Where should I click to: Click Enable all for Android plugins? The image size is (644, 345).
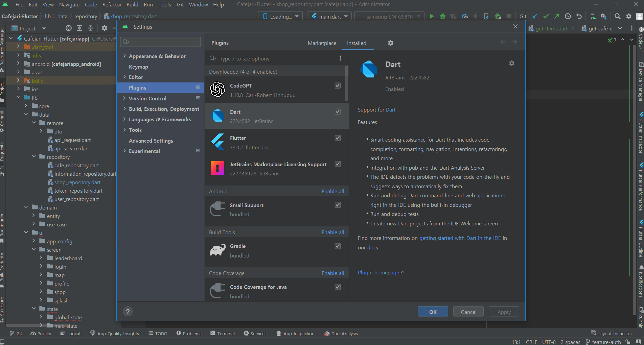click(333, 191)
